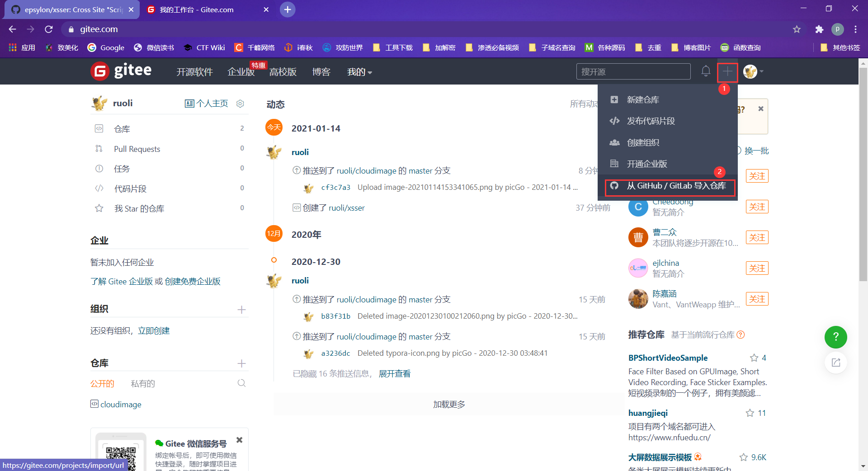
Task: Click the page vertical scrollbar
Action: pos(863,174)
